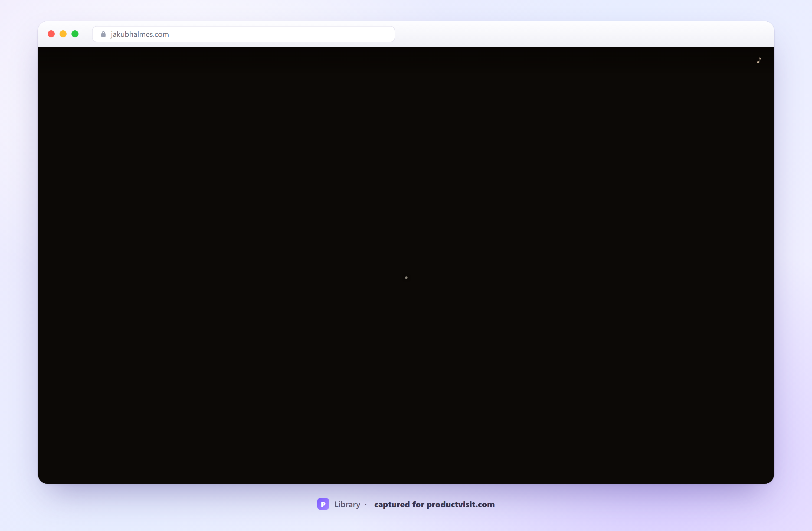Open the Library label
Image resolution: width=812 pixels, height=531 pixels.
(347, 504)
